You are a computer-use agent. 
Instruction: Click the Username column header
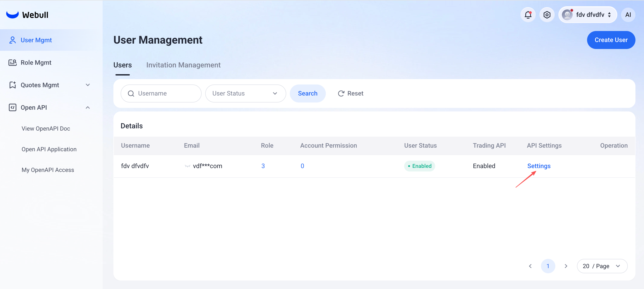[135, 146]
